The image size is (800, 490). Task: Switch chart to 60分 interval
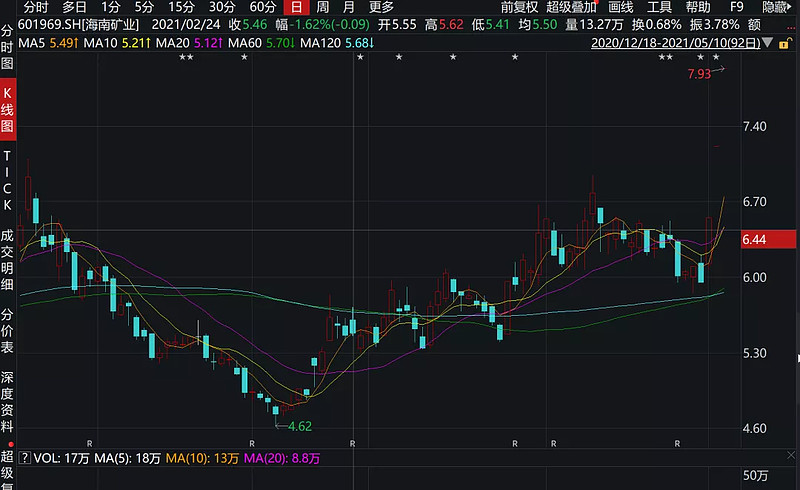(x=263, y=7)
